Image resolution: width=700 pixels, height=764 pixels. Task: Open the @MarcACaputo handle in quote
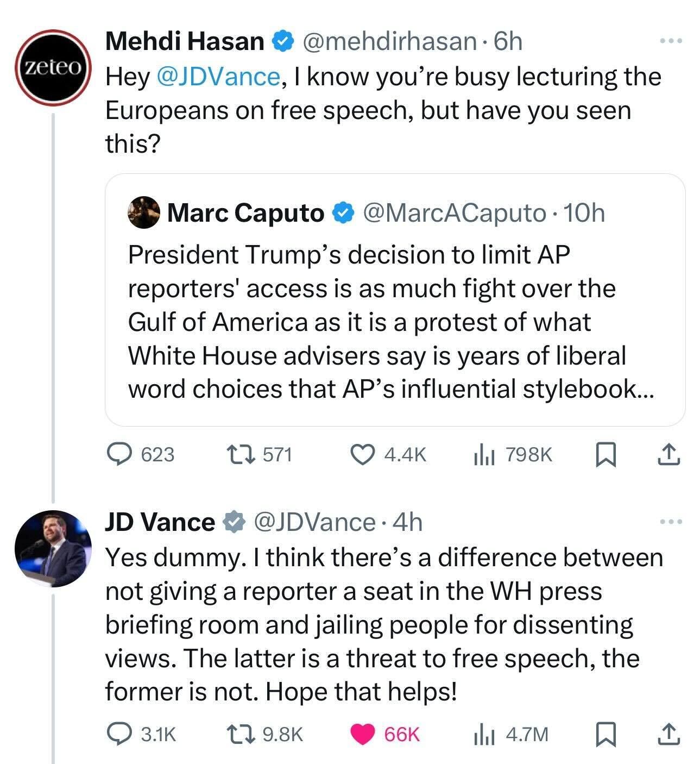coord(454,213)
